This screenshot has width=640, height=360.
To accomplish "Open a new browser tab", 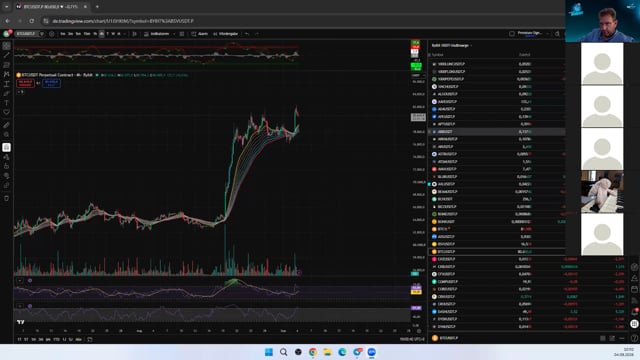I will tap(97, 7).
